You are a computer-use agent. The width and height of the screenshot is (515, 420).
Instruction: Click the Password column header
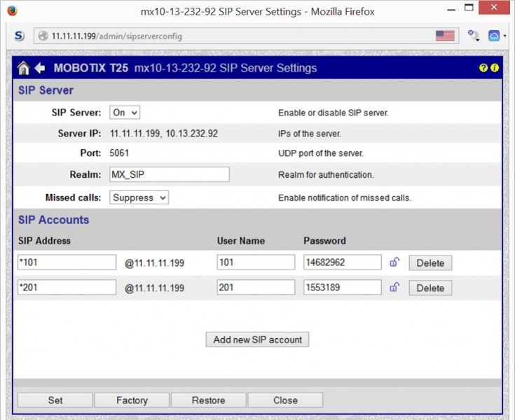pos(324,241)
